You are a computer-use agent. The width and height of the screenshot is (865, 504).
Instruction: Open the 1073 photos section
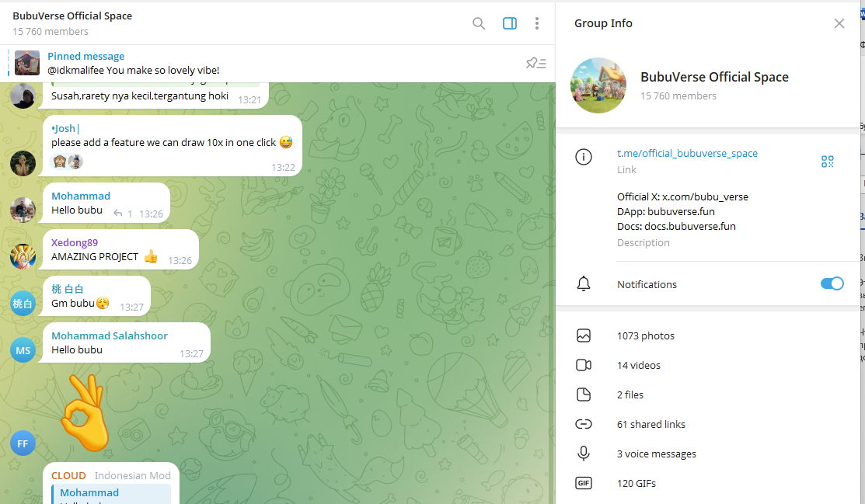708,335
